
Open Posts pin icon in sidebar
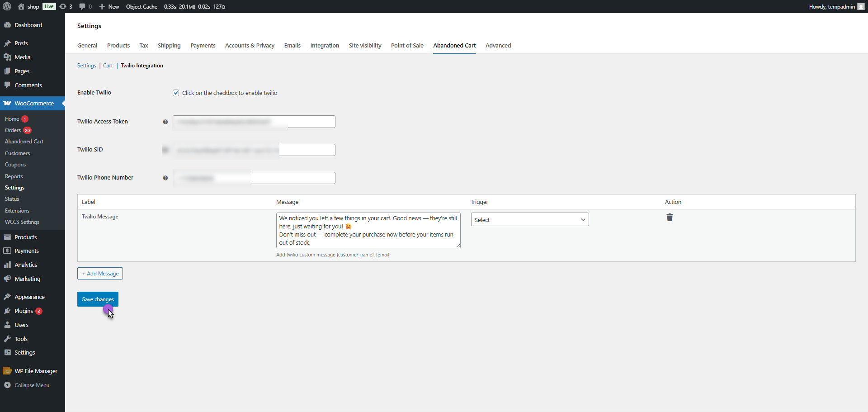coord(7,43)
